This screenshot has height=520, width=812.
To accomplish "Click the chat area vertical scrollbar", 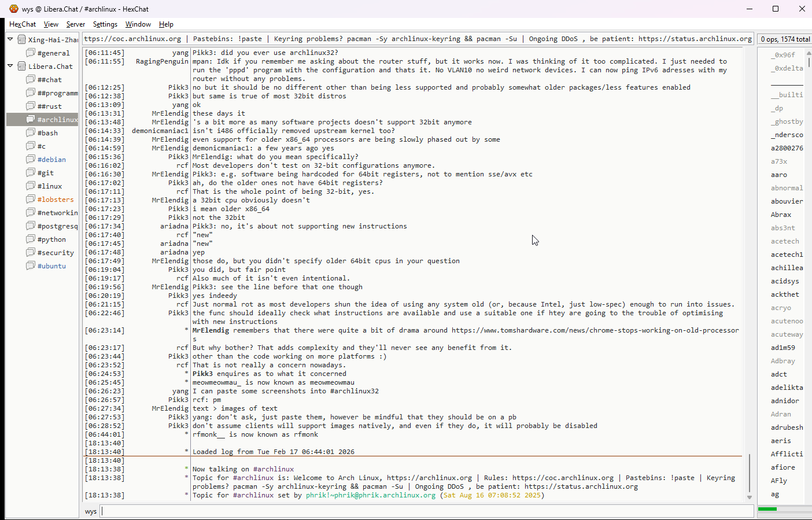I will click(750, 471).
